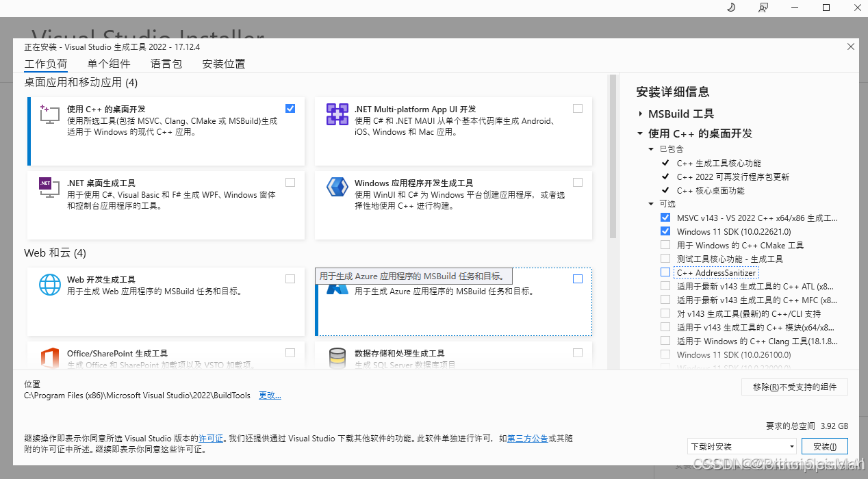
Task: Check the Web 开发生成工具 workload checkbox
Action: coord(290,279)
